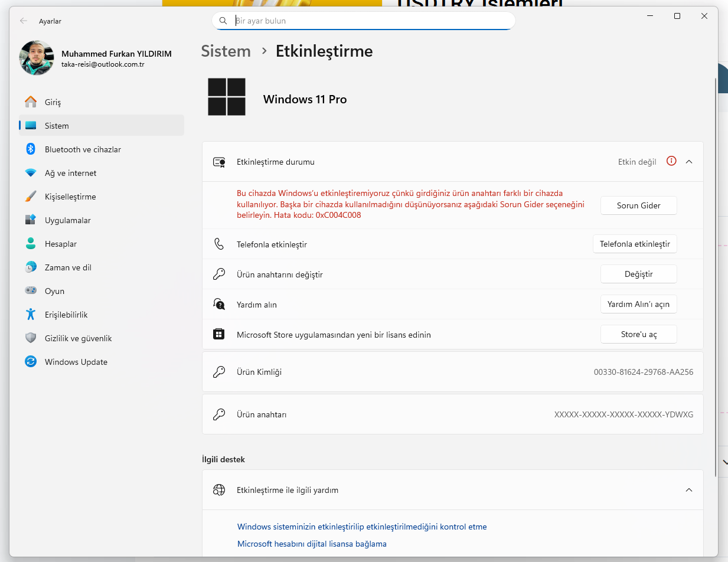Open 'Microsoft hesabını dijital lisansa bağlama' link
The height and width of the screenshot is (562, 728).
click(x=312, y=544)
